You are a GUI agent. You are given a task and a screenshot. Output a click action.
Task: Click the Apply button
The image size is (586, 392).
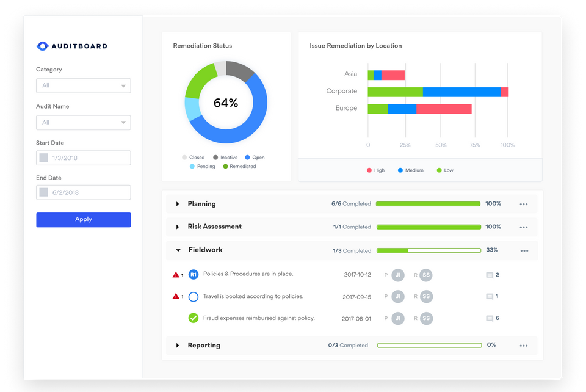click(83, 219)
